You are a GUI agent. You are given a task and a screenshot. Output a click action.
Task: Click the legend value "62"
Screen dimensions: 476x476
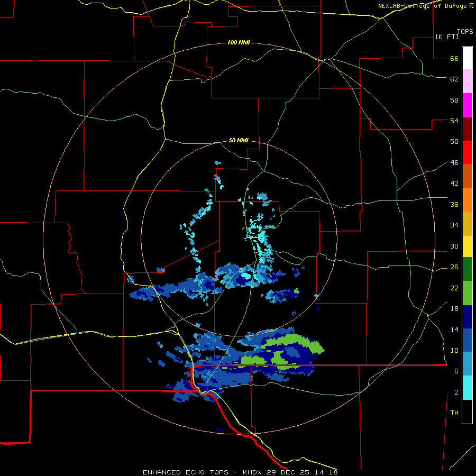(x=454, y=79)
